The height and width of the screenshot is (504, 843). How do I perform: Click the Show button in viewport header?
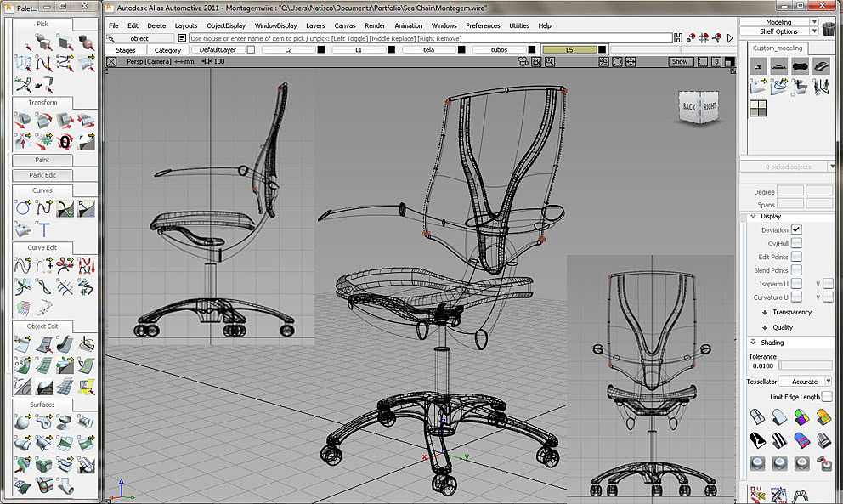click(x=680, y=62)
